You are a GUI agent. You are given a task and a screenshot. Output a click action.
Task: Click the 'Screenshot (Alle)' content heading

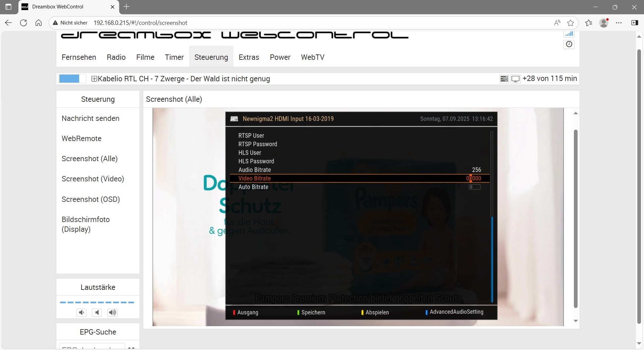click(x=174, y=99)
